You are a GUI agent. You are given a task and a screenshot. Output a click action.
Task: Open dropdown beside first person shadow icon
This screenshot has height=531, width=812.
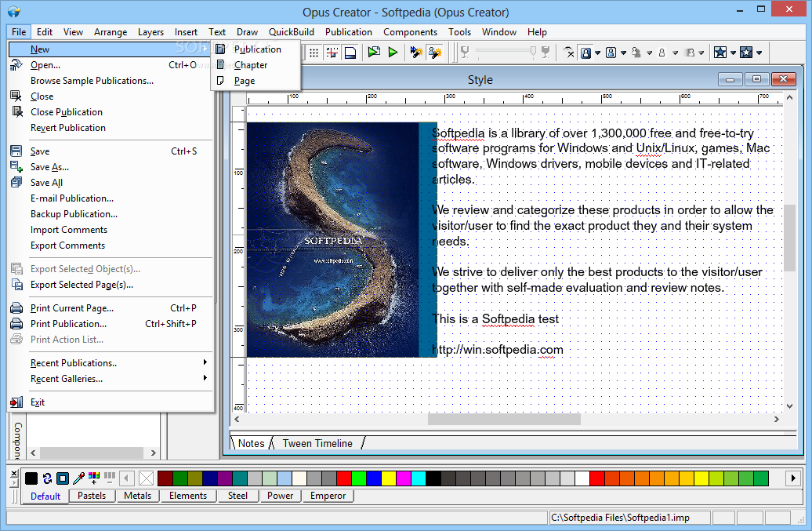pos(597,53)
